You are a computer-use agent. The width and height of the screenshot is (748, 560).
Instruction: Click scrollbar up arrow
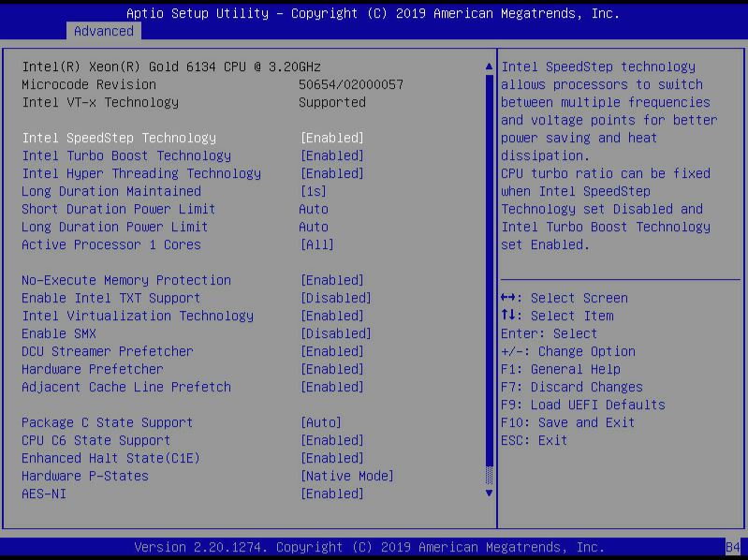coord(489,66)
